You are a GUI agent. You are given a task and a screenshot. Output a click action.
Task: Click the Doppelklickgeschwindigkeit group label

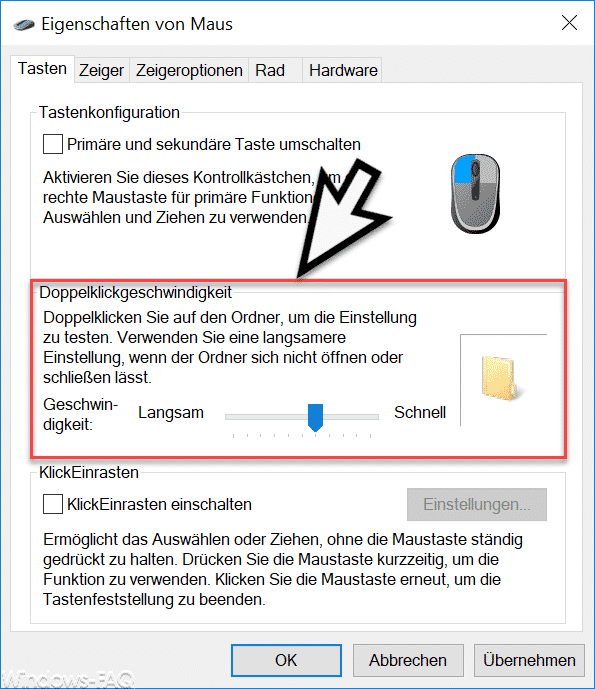(x=135, y=293)
